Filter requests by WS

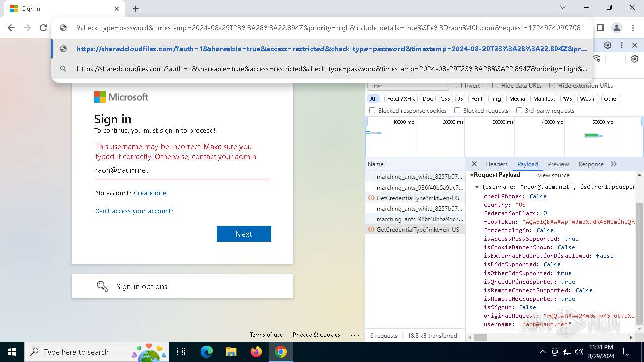(x=568, y=99)
